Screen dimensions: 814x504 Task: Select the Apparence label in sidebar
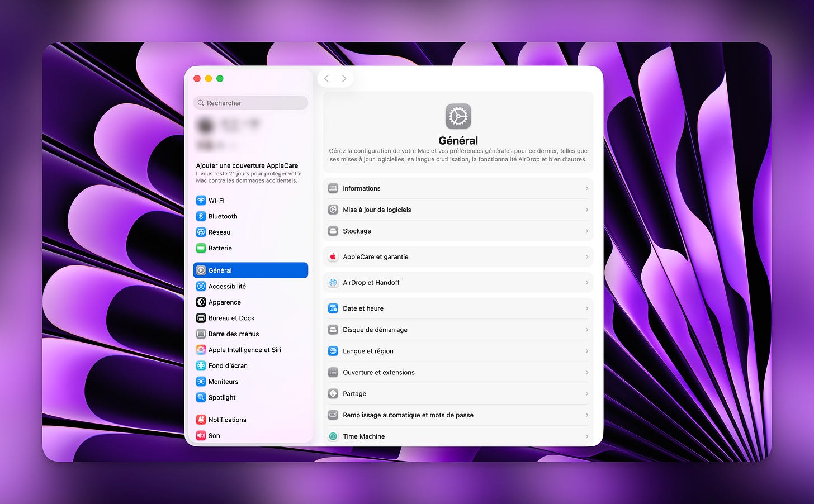coord(225,302)
